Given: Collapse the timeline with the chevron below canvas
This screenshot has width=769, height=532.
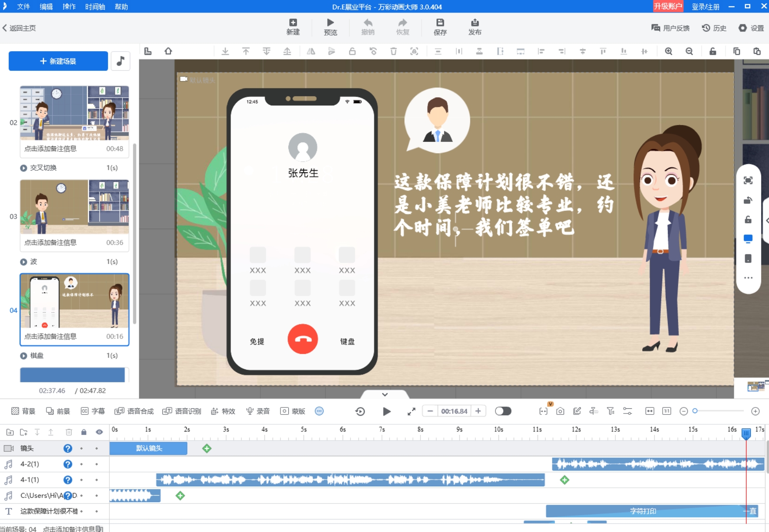Looking at the screenshot, I should pyautogui.click(x=385, y=394).
